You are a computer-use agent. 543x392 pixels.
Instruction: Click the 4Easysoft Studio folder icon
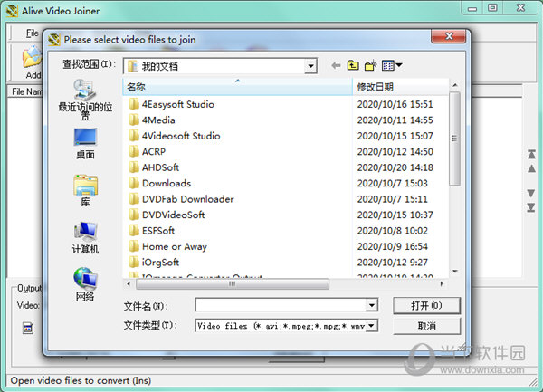134,104
